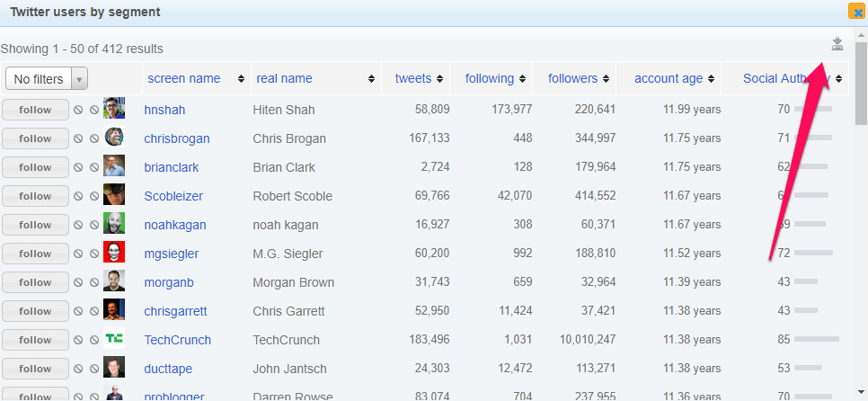The width and height of the screenshot is (868, 401).
Task: Click the Social Authority bar for morganb
Action: click(x=806, y=281)
